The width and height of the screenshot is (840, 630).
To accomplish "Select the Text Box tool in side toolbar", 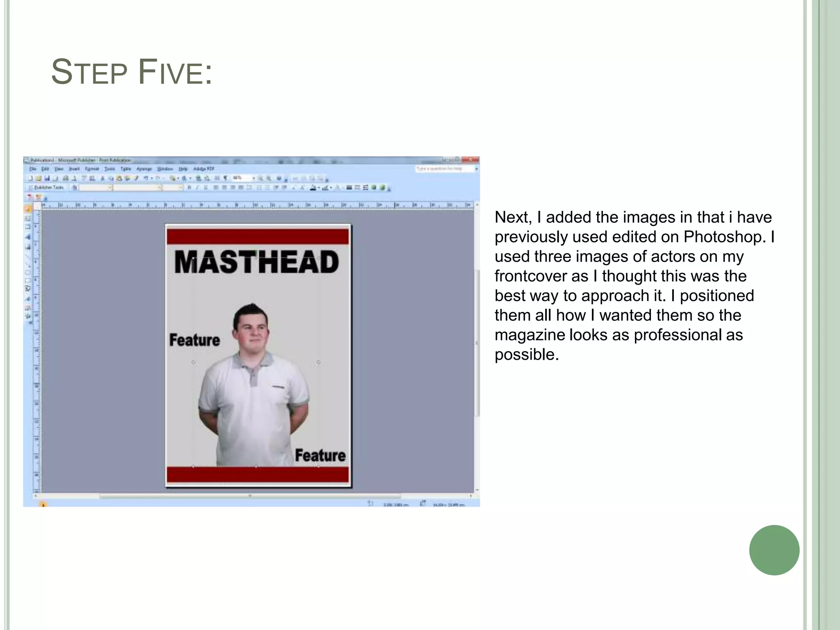I will (27, 218).
